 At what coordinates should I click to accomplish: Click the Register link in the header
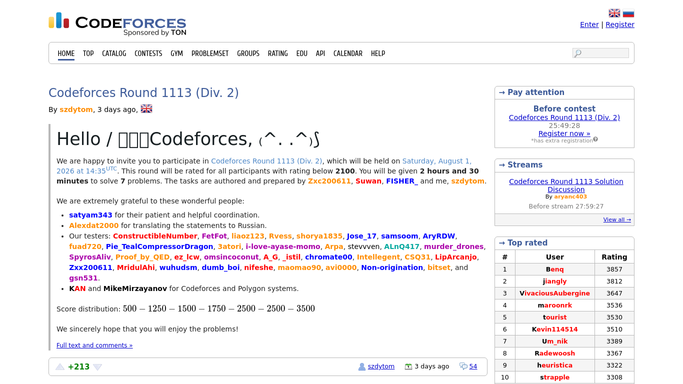620,25
